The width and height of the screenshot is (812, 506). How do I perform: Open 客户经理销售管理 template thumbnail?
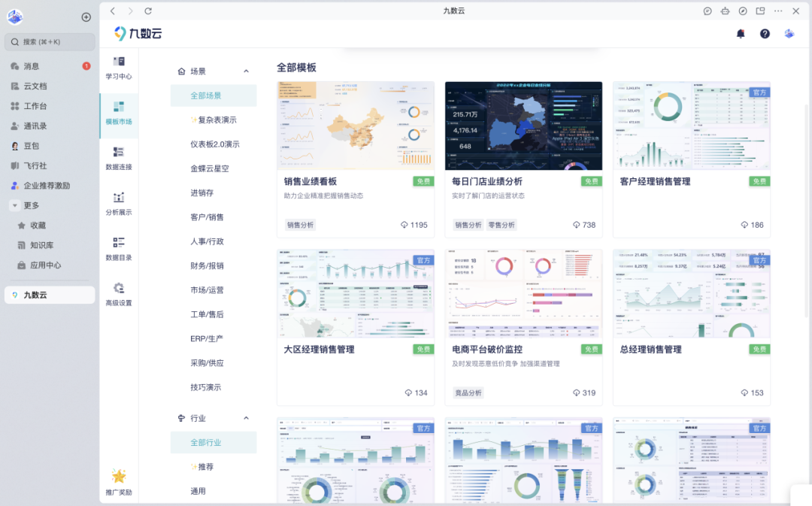coord(692,126)
